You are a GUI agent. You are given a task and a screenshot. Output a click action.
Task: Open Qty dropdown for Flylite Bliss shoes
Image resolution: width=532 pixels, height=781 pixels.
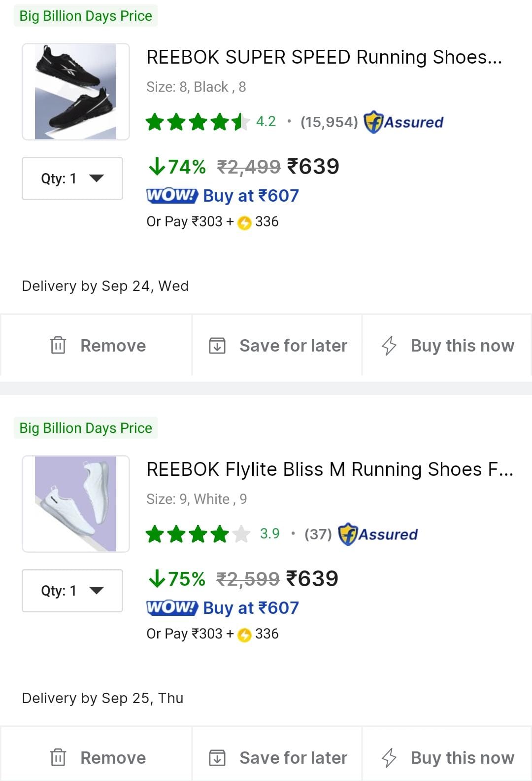(x=72, y=591)
